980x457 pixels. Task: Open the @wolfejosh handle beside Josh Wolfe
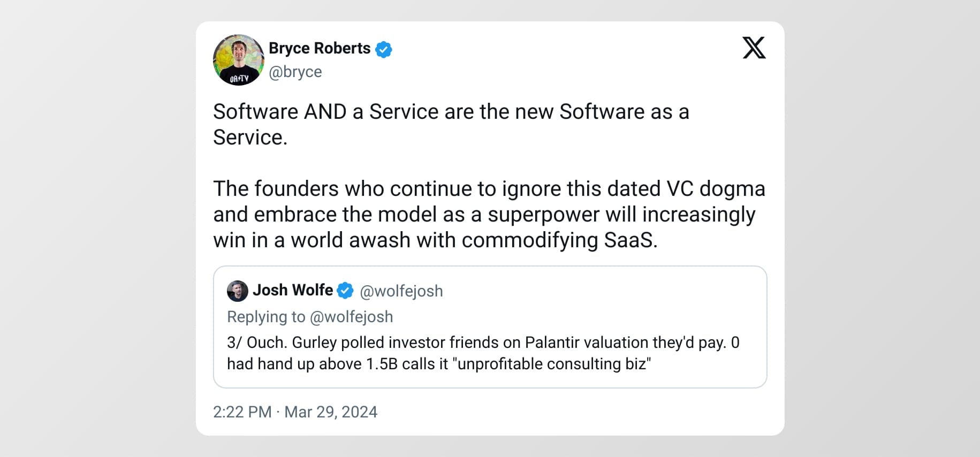tap(401, 291)
